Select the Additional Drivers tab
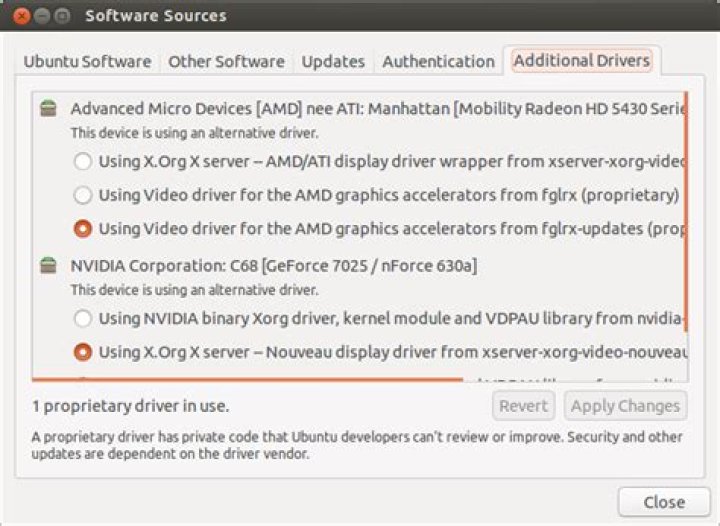The height and width of the screenshot is (526, 720). [582, 61]
